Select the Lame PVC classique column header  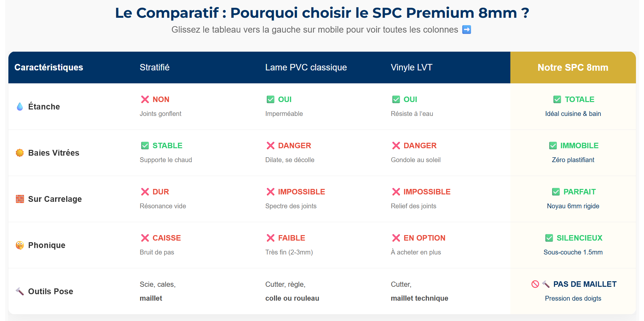click(306, 67)
